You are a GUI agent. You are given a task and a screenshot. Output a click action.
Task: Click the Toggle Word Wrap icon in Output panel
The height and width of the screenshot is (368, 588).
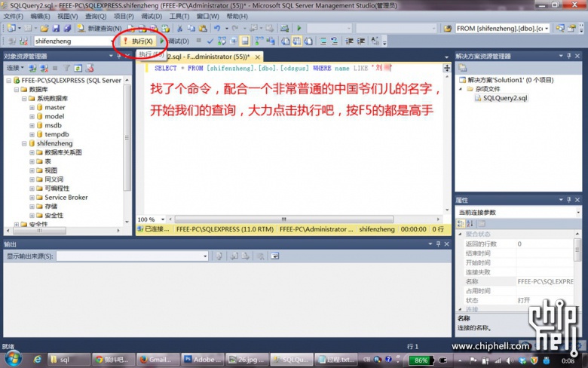275,256
